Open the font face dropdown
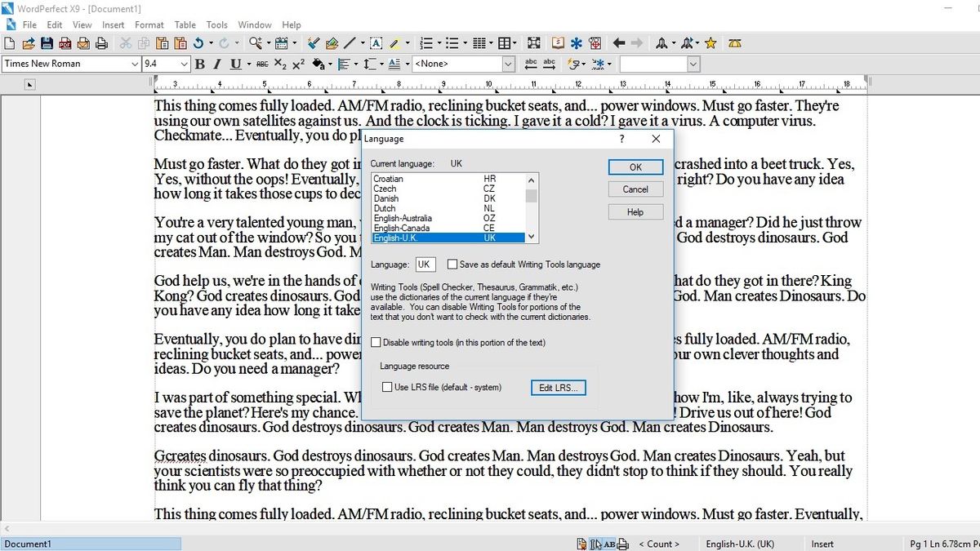980x551 pixels. click(136, 64)
